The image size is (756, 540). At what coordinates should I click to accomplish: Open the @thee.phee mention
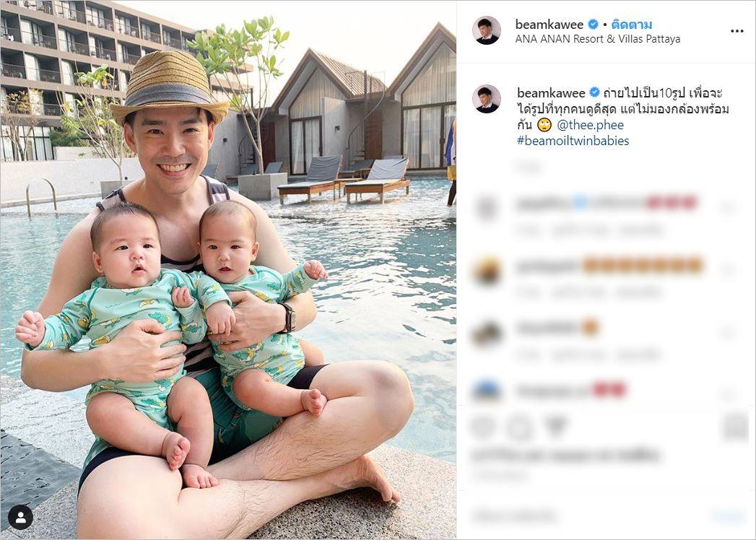(x=590, y=125)
